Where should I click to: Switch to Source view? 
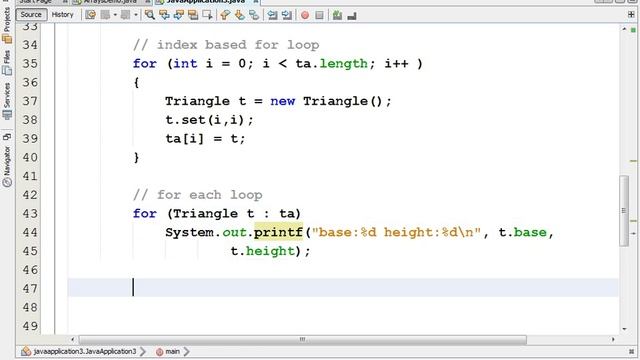click(31, 15)
